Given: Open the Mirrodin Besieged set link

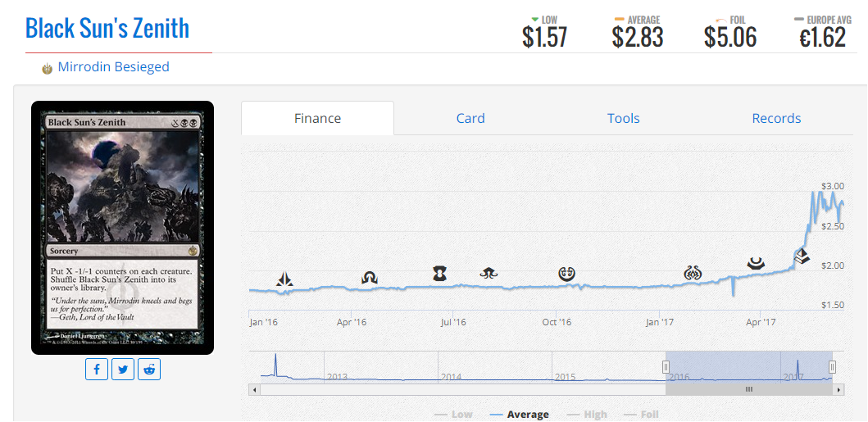Looking at the screenshot, I should pyautogui.click(x=113, y=67).
